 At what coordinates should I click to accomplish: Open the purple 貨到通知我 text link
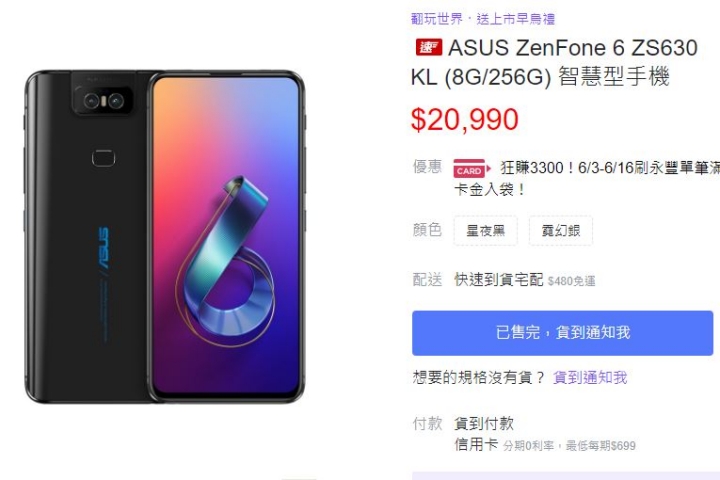pyautogui.click(x=590, y=378)
